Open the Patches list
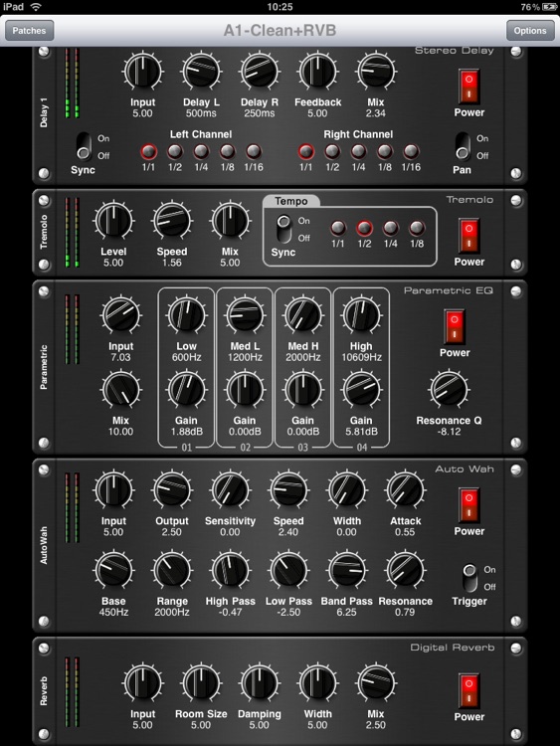 point(29,31)
